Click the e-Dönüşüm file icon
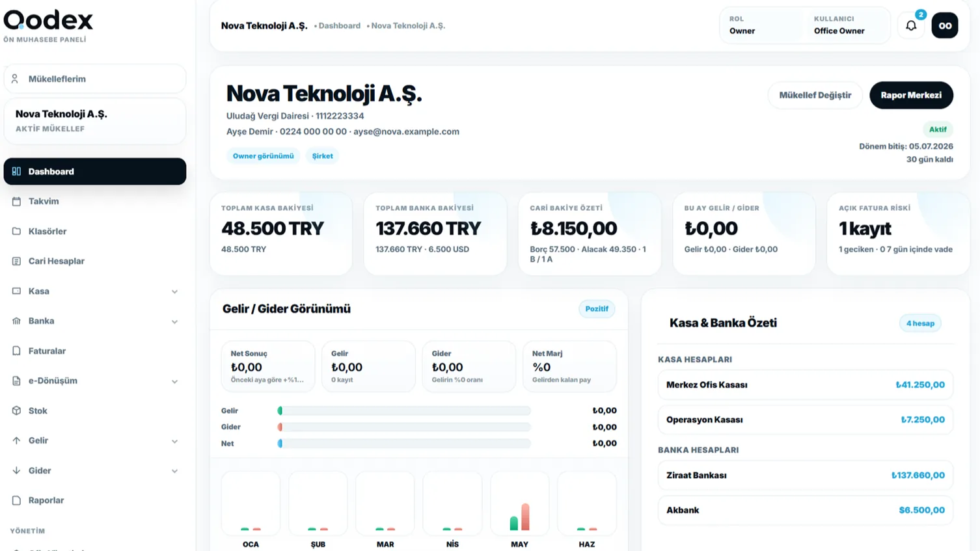This screenshot has width=980, height=551. point(16,381)
